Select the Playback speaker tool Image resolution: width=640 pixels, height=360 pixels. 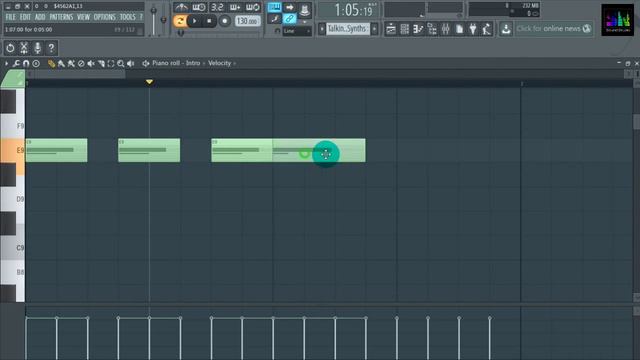coord(131,63)
